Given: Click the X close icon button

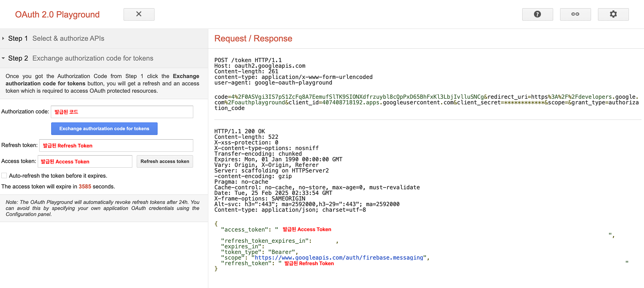Looking at the screenshot, I should point(139,14).
